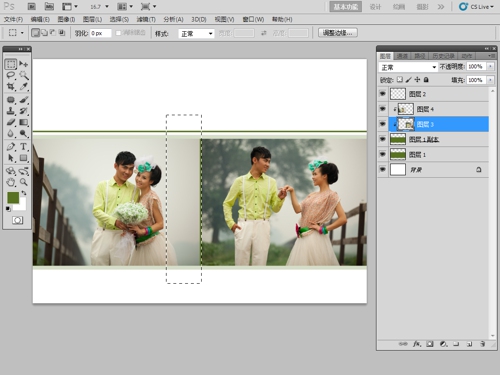
Task: Select the History Brush tool
Action: (23, 111)
